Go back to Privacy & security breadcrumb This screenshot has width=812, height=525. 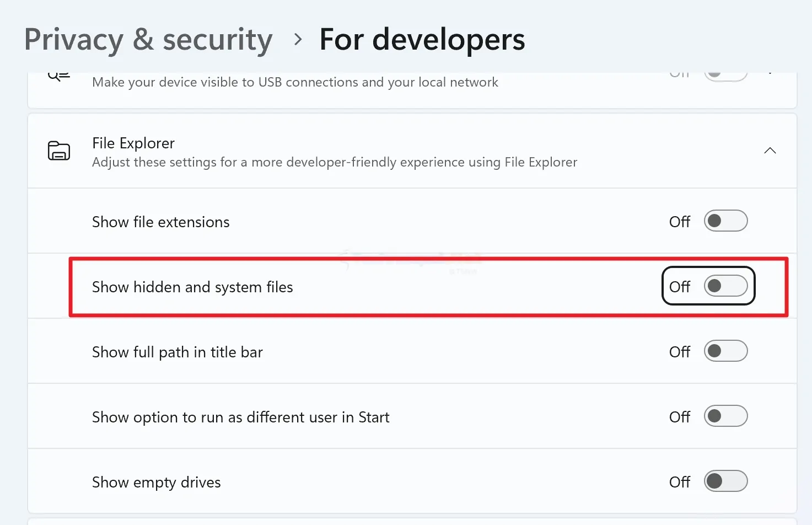pos(148,40)
